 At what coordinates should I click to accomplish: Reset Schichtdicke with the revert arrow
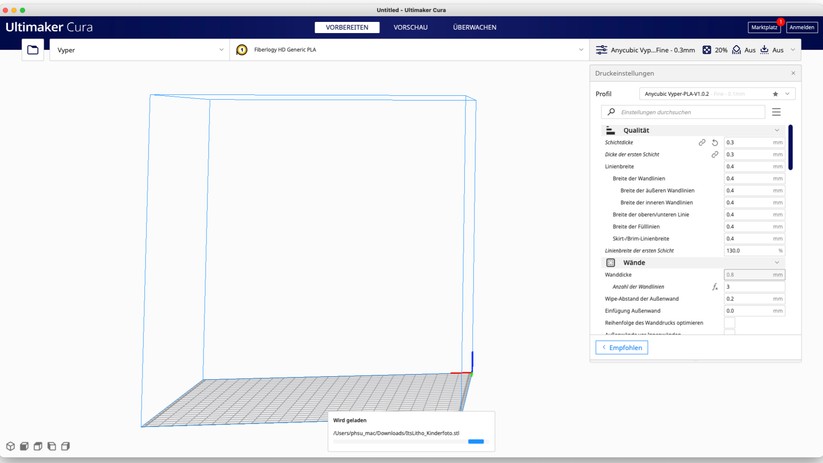715,143
